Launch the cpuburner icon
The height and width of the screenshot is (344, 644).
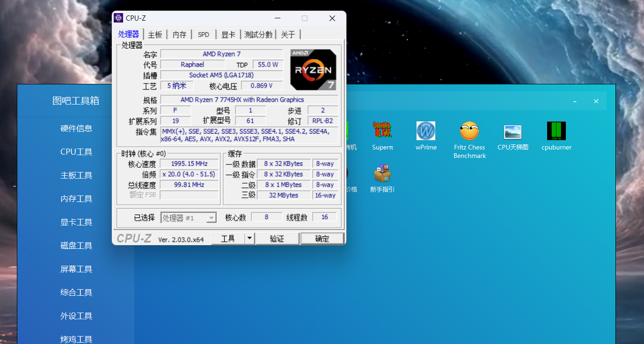(556, 131)
